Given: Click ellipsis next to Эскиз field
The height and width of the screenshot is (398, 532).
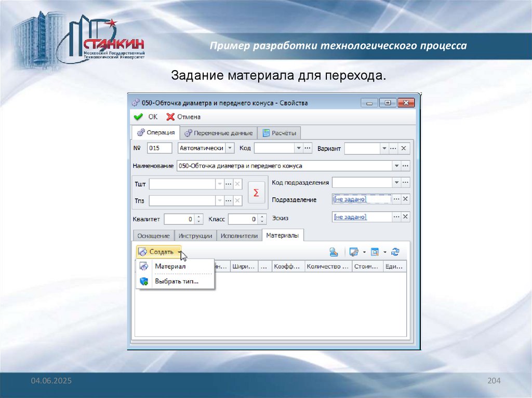Looking at the screenshot, I should [x=396, y=216].
